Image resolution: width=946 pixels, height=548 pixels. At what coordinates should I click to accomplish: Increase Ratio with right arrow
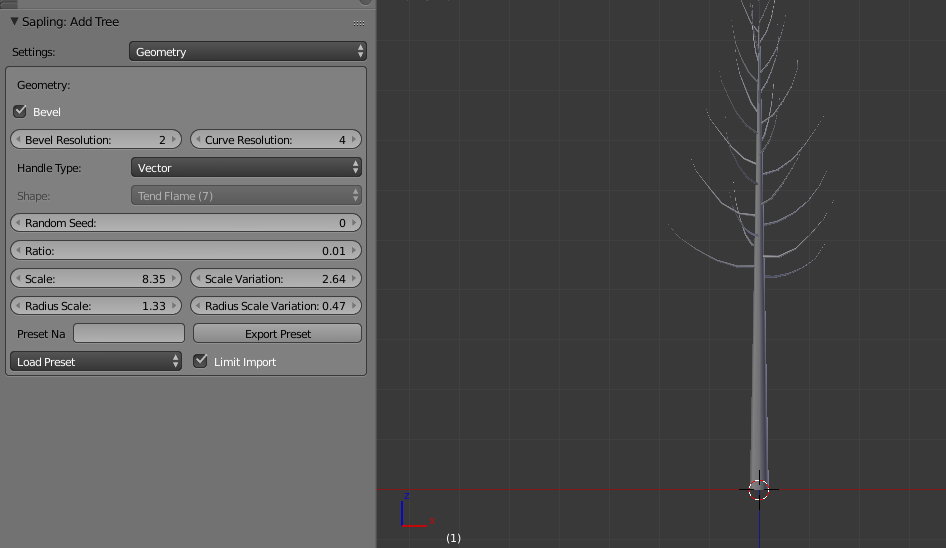pos(354,251)
